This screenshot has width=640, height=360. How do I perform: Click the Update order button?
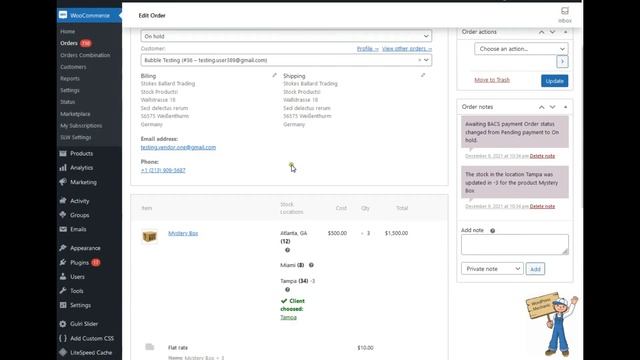[554, 81]
